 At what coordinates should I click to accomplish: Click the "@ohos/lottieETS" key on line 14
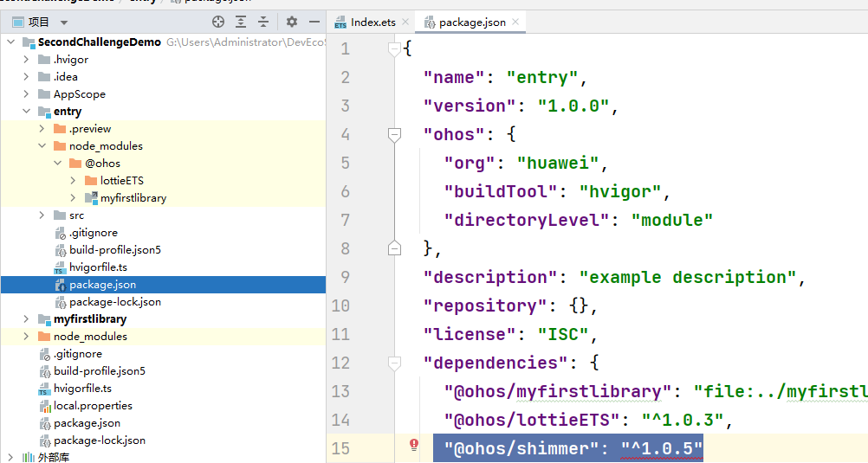[x=531, y=421]
